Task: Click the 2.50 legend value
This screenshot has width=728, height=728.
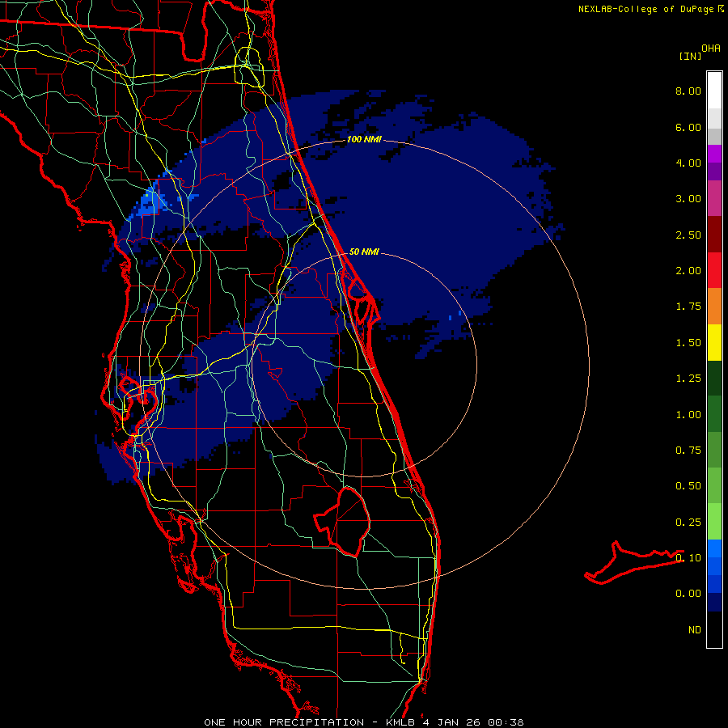Action: tap(688, 235)
